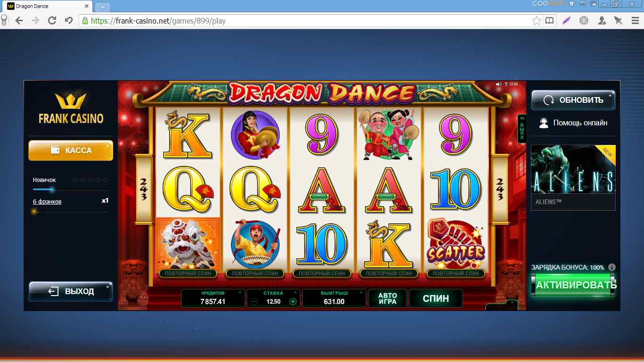Decrease the bet with the minus icon
Image resolution: width=644 pixels, height=362 pixels.
[x=254, y=302]
